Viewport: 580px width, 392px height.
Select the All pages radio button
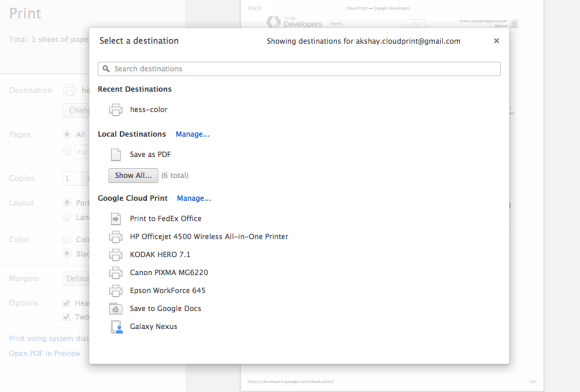click(67, 134)
